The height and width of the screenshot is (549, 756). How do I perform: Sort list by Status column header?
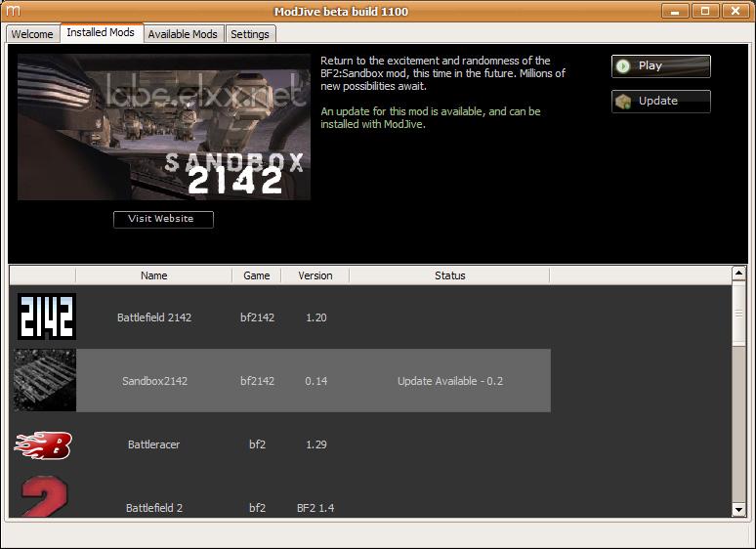click(450, 275)
